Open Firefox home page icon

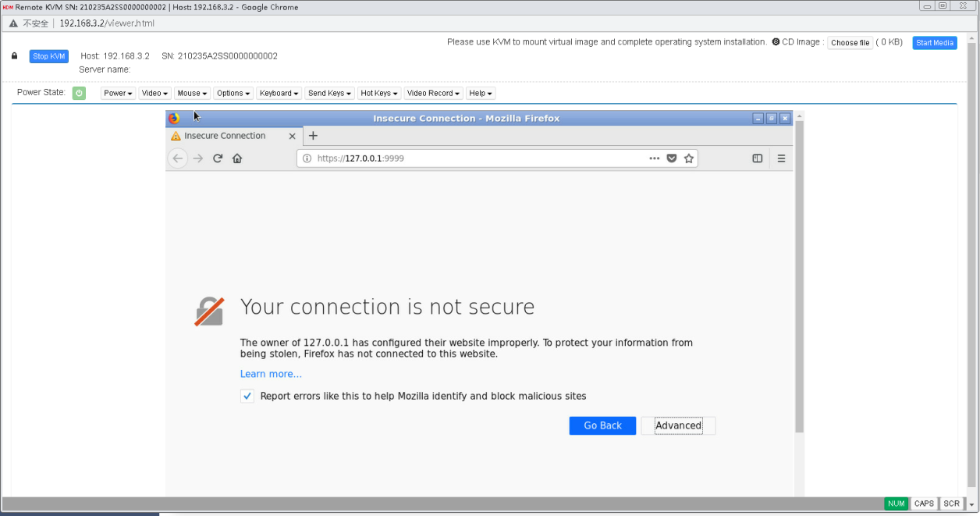pyautogui.click(x=237, y=158)
